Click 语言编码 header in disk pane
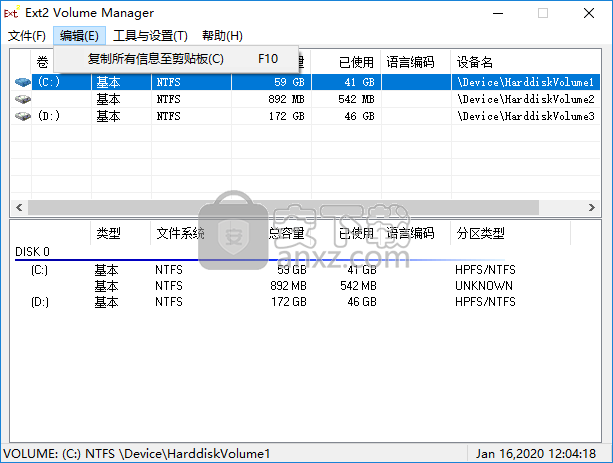This screenshot has width=613, height=463. [410, 233]
